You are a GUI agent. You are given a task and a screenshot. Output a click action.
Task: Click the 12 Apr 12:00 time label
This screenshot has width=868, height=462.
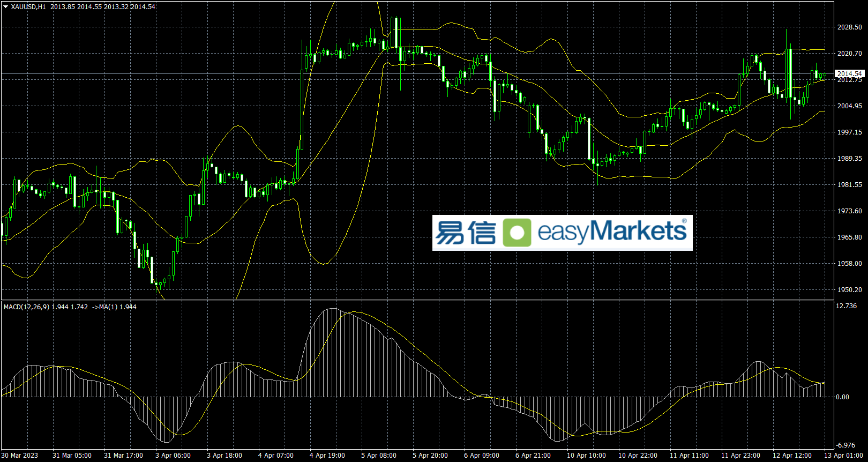click(792, 456)
